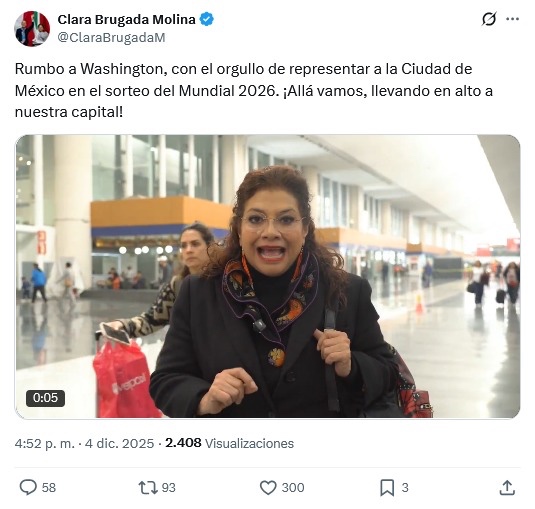Open the three-dot more options menu

[512, 19]
